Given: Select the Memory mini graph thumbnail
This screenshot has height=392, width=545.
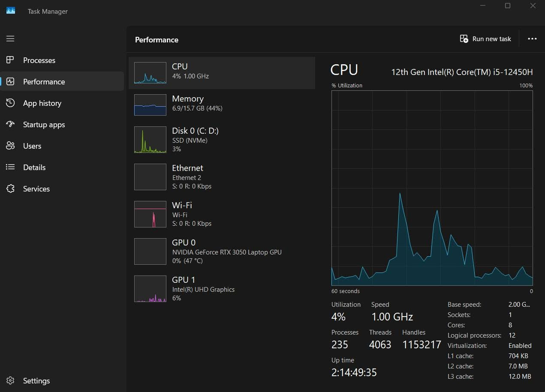Looking at the screenshot, I should click(150, 105).
